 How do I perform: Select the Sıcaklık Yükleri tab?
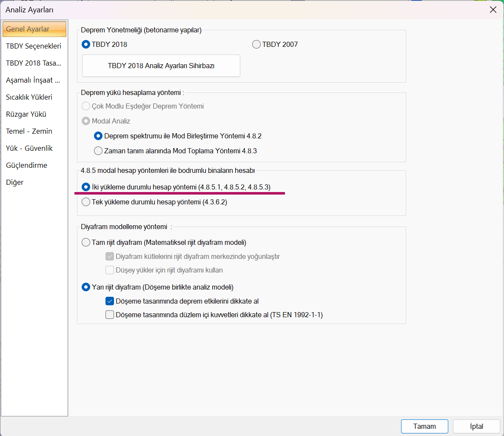[x=34, y=97]
